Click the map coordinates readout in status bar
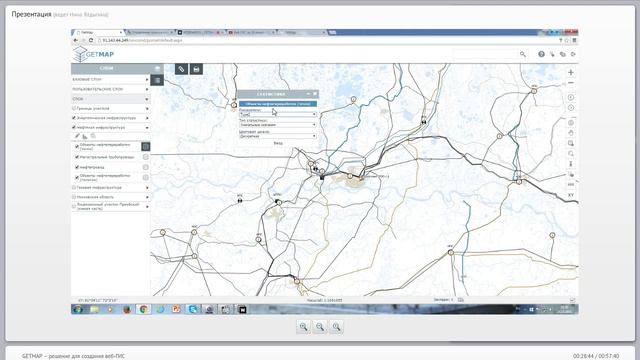The height and width of the screenshot is (360, 640). click(x=98, y=300)
